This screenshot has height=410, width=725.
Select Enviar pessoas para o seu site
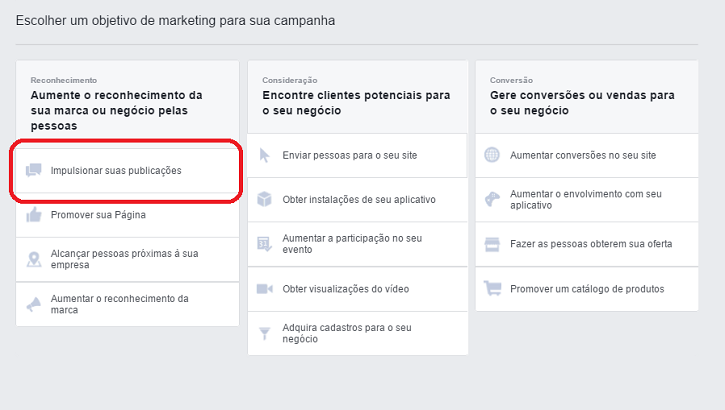point(358,155)
